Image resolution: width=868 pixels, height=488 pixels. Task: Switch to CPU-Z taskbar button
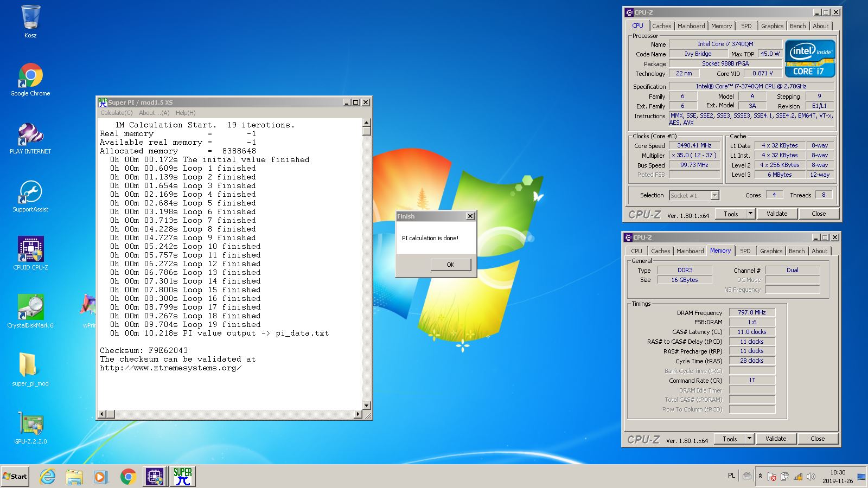[x=155, y=477]
